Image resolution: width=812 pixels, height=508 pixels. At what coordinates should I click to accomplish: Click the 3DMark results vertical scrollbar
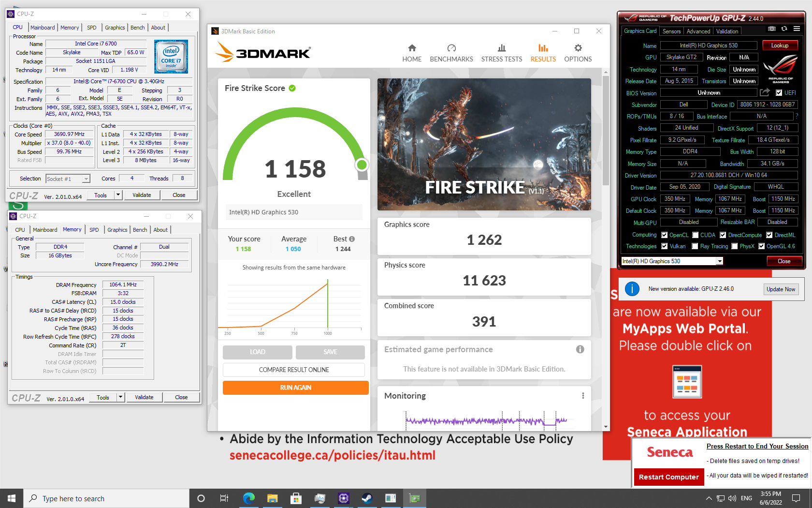pos(606,131)
